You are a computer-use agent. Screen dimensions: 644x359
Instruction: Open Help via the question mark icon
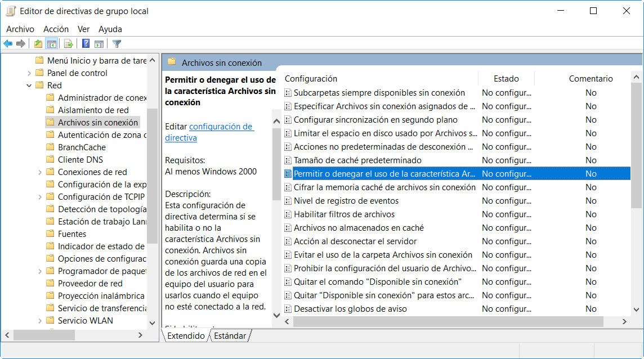coord(86,44)
